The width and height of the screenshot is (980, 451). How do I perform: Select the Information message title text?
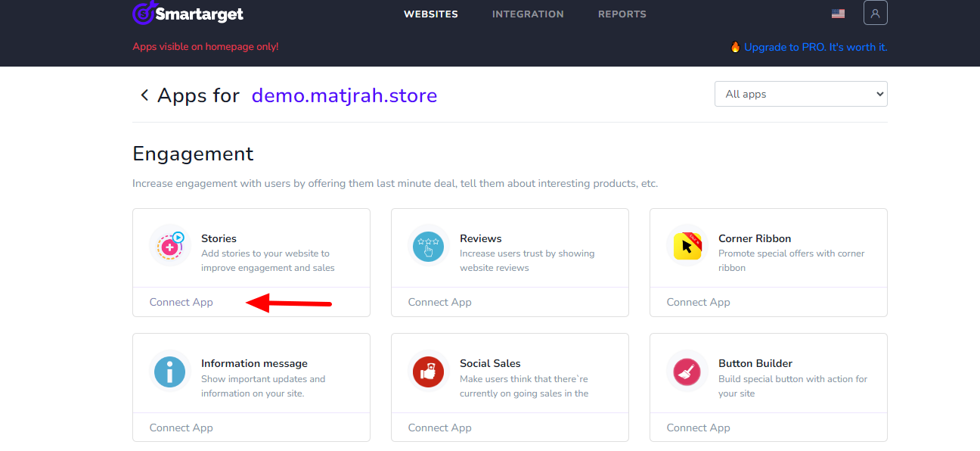pyautogui.click(x=254, y=363)
